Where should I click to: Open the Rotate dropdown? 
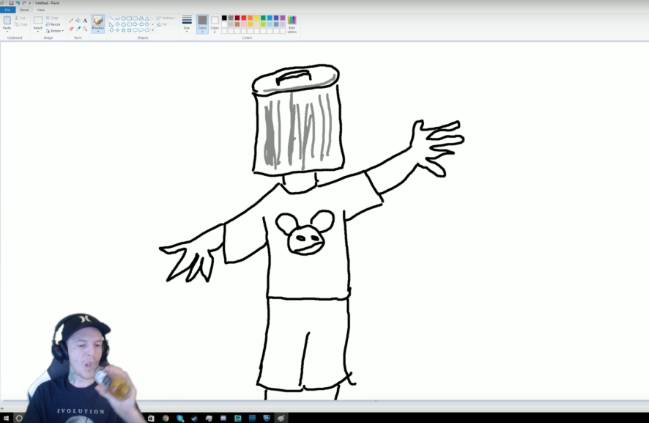(55, 31)
